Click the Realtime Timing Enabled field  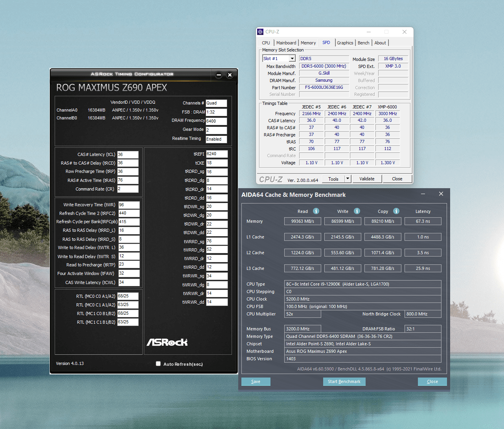(x=216, y=139)
